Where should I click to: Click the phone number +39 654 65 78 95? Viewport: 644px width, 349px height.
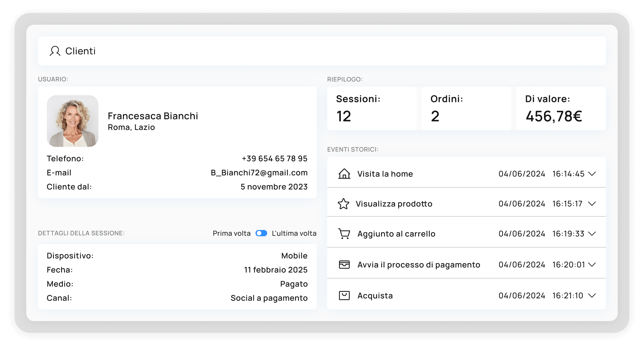[275, 158]
